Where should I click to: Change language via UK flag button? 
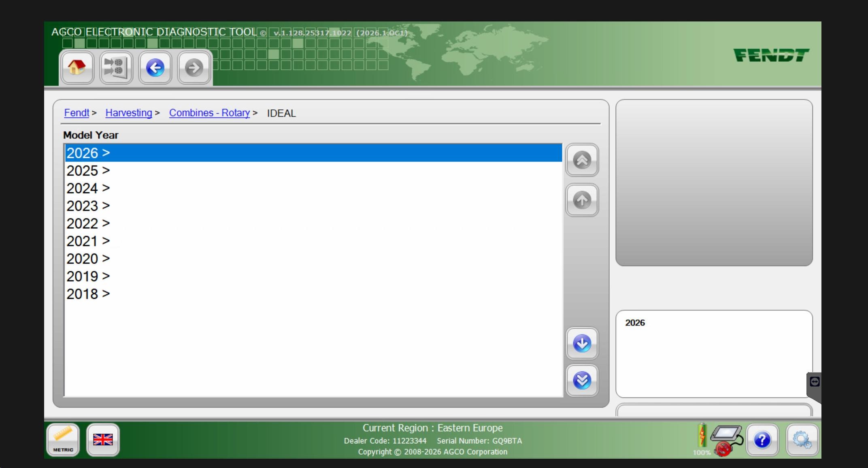[x=103, y=440]
